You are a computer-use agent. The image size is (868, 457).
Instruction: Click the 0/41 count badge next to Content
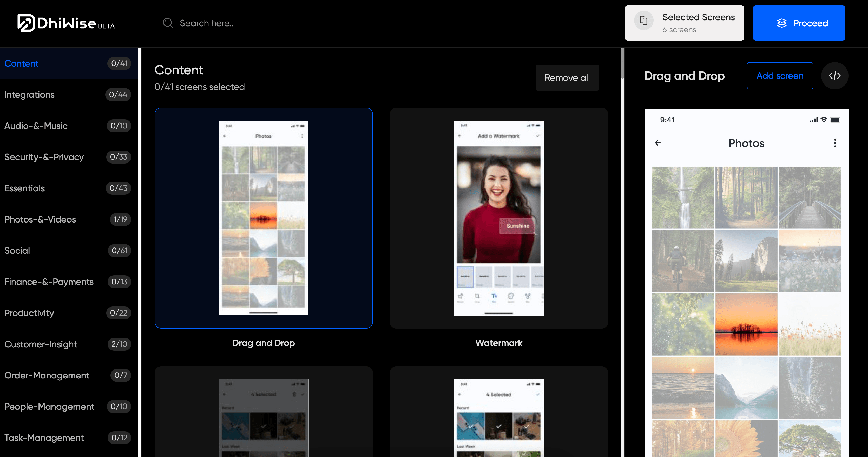119,63
